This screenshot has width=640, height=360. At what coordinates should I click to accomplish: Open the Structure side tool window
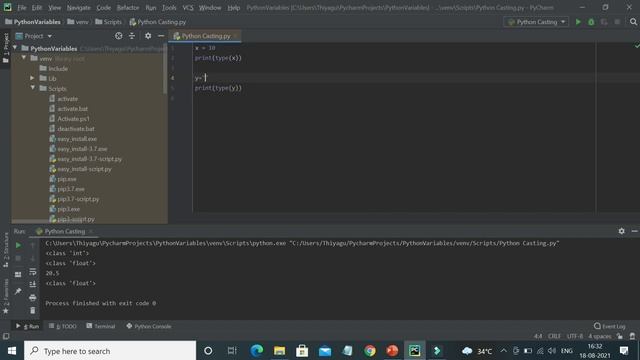point(6,250)
